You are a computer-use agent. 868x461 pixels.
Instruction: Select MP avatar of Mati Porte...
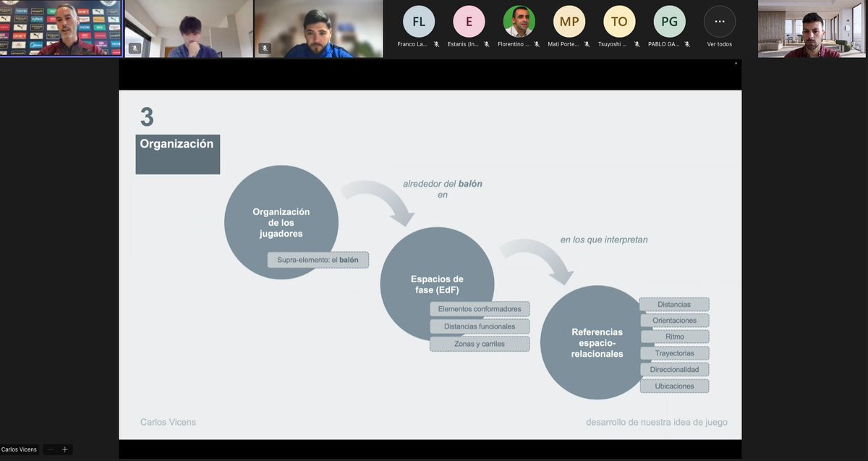tap(569, 21)
